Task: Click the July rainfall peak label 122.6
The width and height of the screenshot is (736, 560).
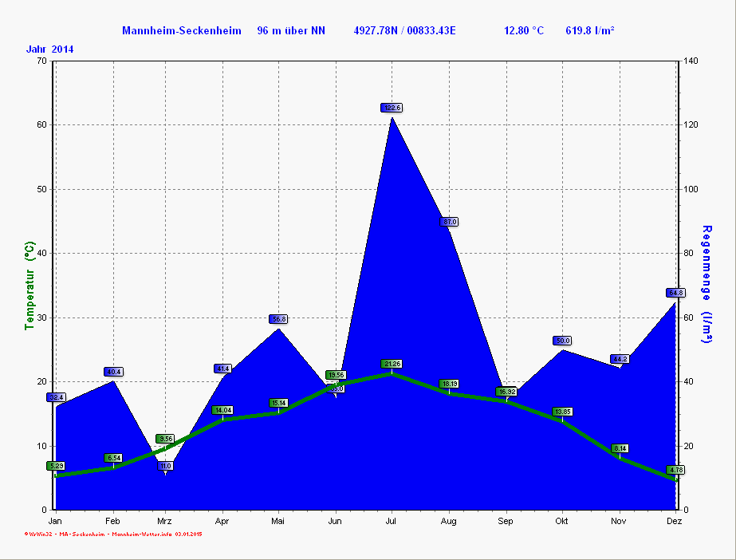Action: pos(392,108)
